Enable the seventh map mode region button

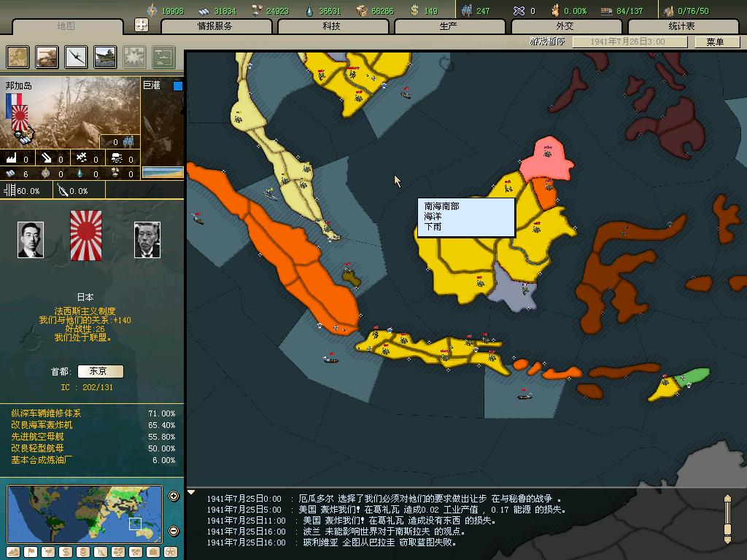[119, 553]
